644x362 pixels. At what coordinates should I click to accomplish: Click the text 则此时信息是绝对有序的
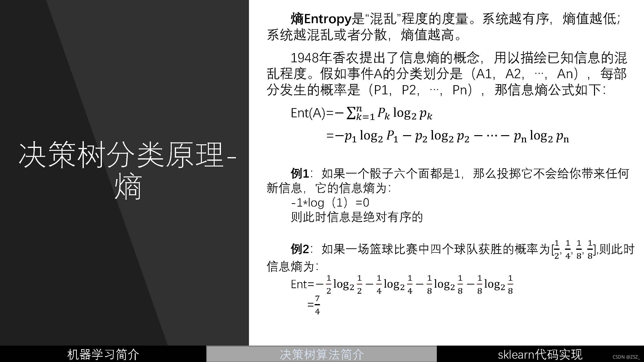coord(356,217)
